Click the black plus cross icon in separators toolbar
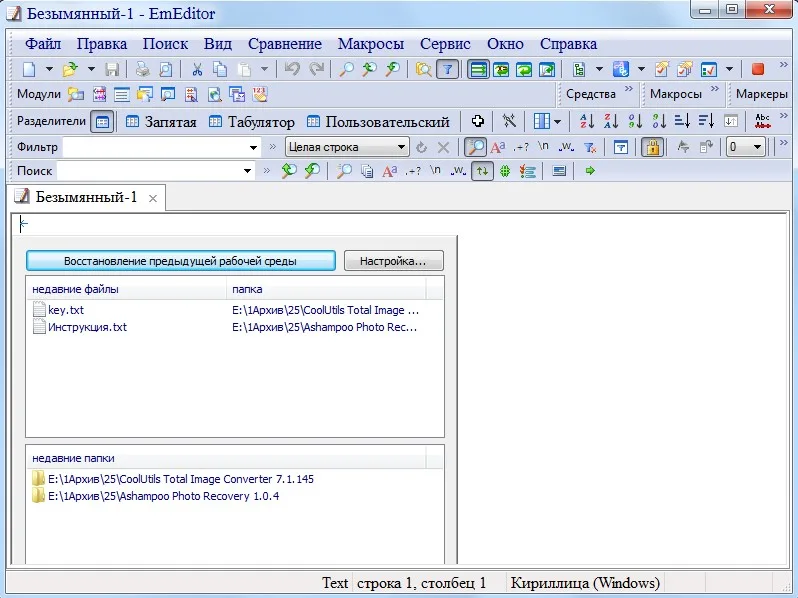Image resolution: width=798 pixels, height=598 pixels. 477,121
